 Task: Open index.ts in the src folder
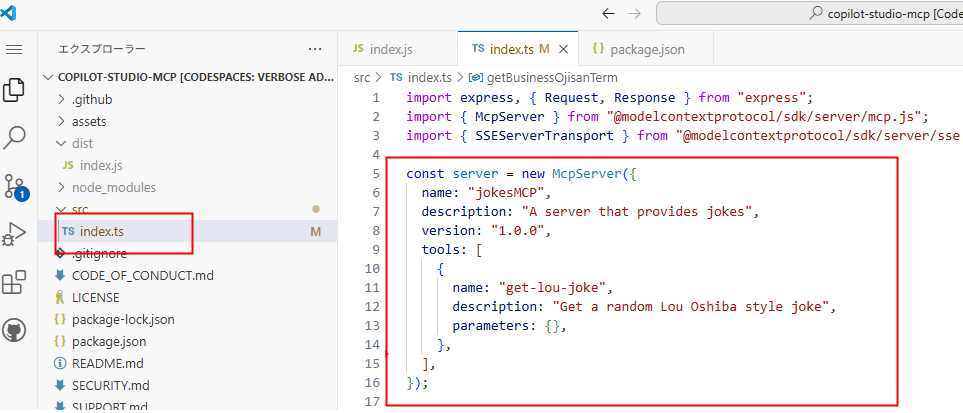(x=188, y=232)
